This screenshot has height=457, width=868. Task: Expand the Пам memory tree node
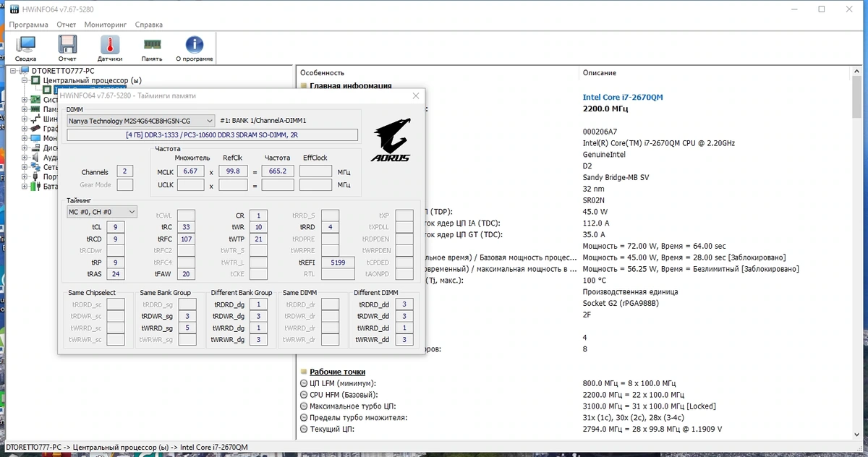pyautogui.click(x=25, y=109)
